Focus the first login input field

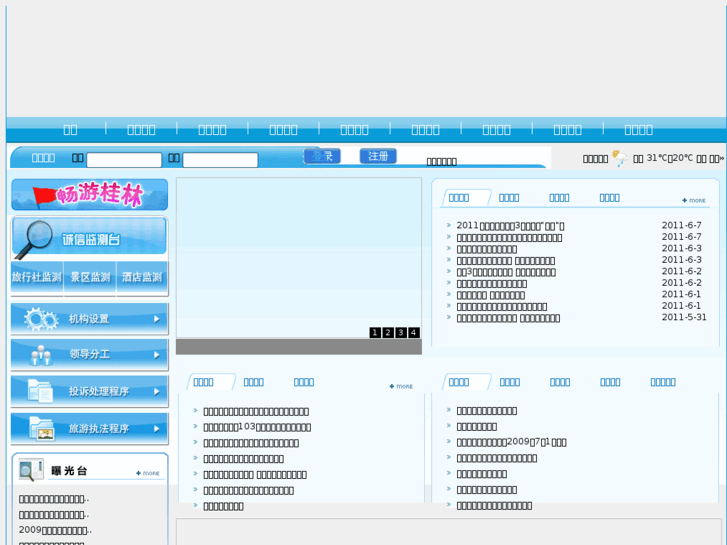[x=124, y=160]
